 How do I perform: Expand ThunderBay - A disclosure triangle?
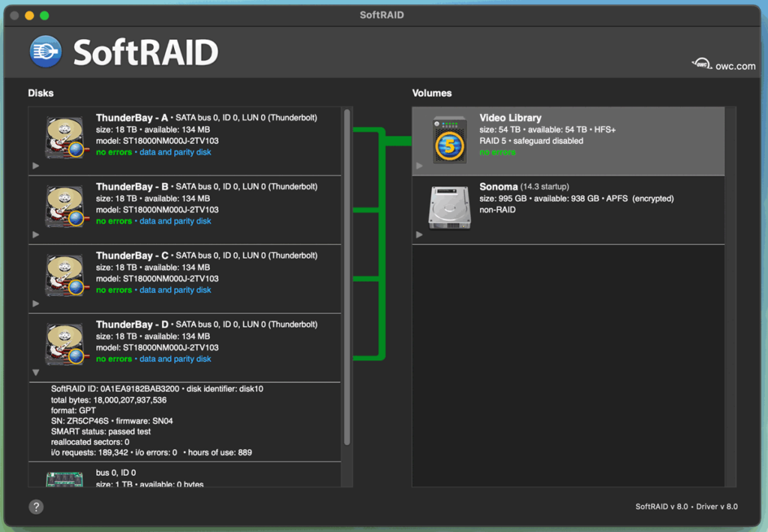click(x=35, y=165)
